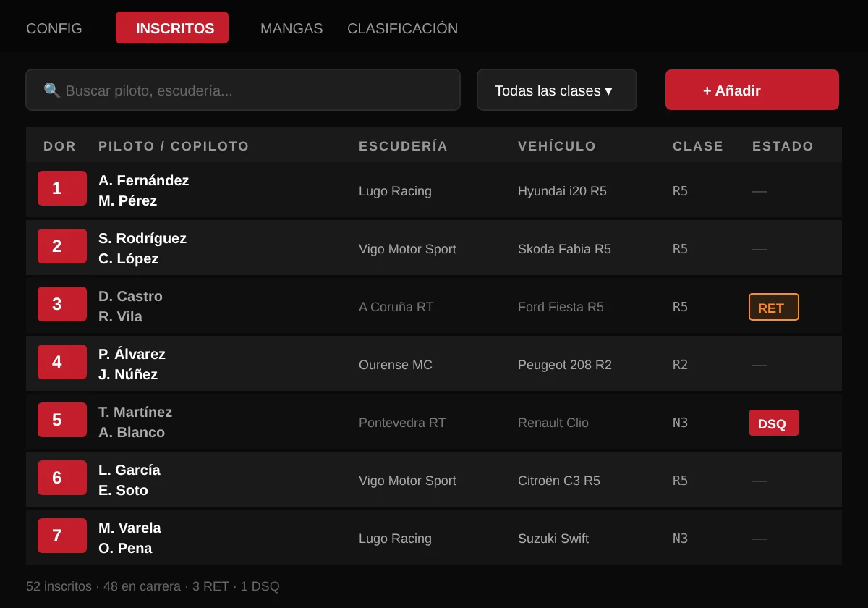Click Lugo Racing in M. Varela row

[x=395, y=539]
